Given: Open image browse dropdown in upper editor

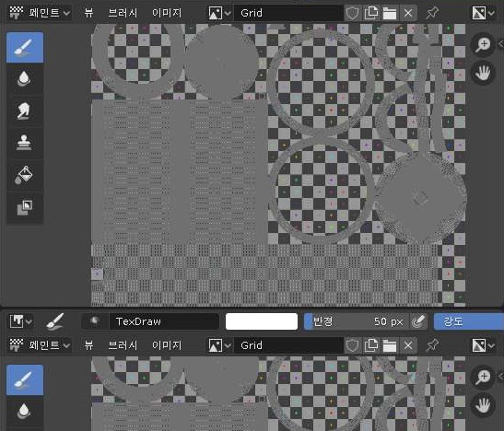Looking at the screenshot, I should [x=219, y=13].
